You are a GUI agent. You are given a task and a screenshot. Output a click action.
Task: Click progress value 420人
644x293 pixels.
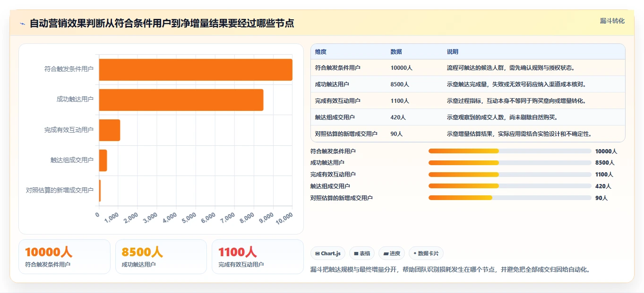click(x=603, y=186)
